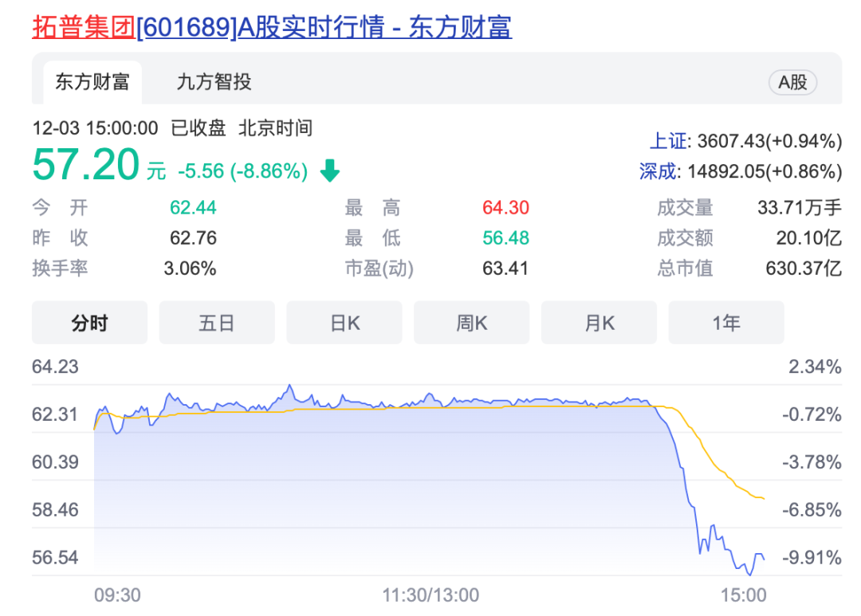Click the yellow average price line end
The image size is (861, 616).
[763, 498]
